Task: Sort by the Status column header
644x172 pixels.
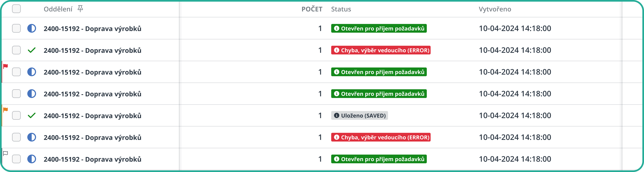Action: click(x=341, y=9)
